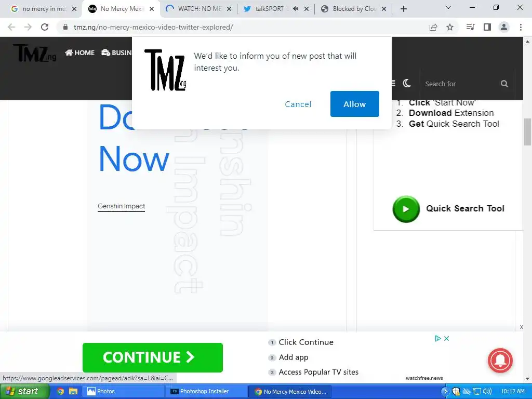The image size is (532, 399).
Task: Click the red notification bell button
Action: [500, 361]
